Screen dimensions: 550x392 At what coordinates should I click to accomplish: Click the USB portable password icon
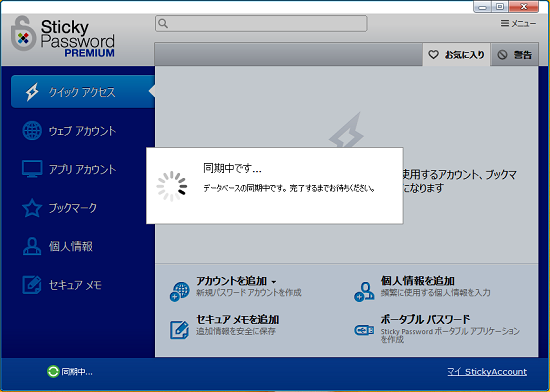coord(364,330)
